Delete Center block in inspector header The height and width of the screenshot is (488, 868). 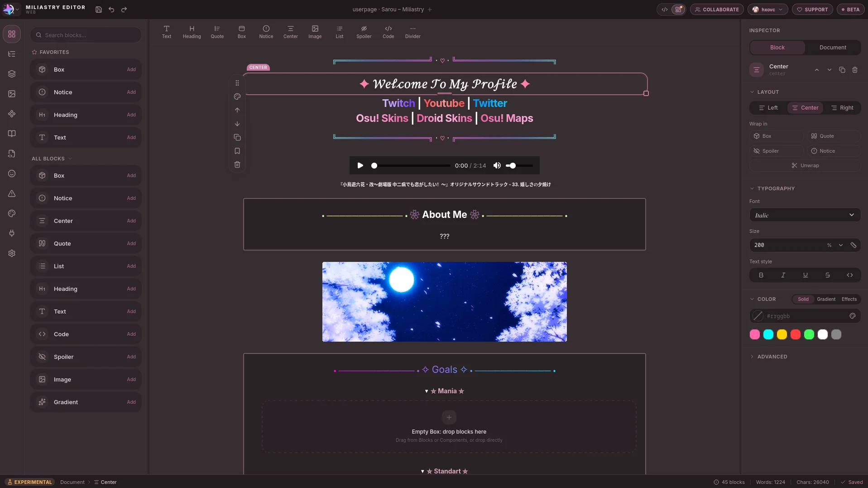855,70
